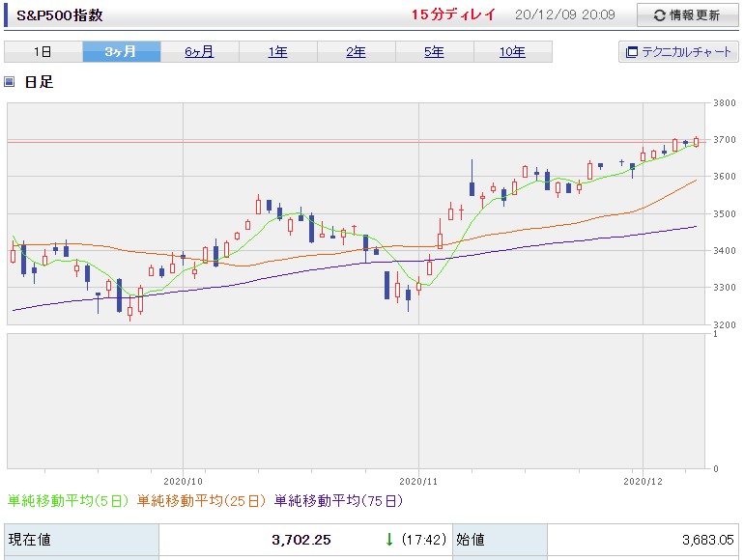Click the current value 3,702.25
The height and width of the screenshot is (560, 744).
pyautogui.click(x=301, y=540)
